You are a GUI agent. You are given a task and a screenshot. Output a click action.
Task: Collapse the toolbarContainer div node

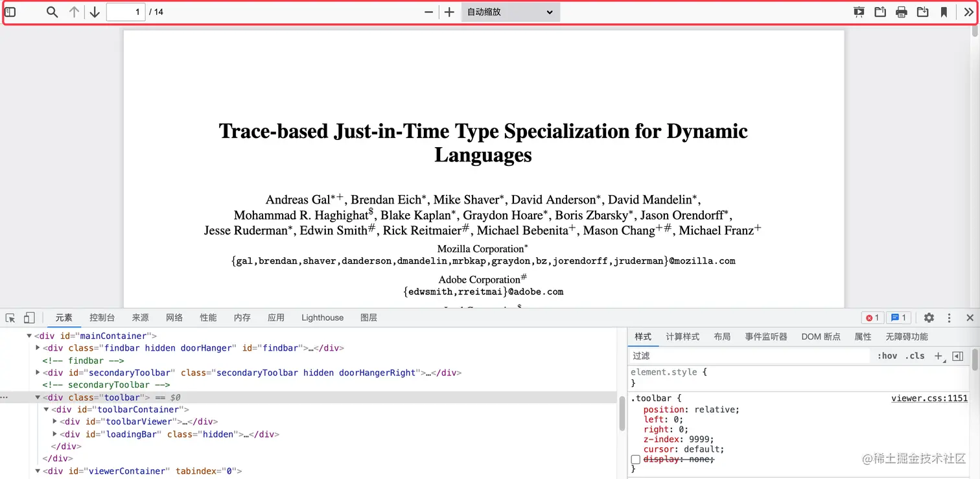(x=46, y=410)
